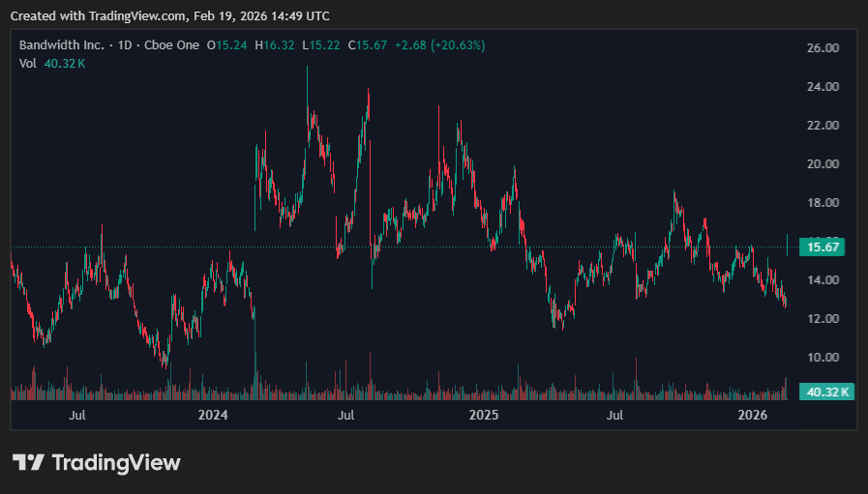
Task: Click the Vol 40.32 K legend
Action: (x=52, y=64)
